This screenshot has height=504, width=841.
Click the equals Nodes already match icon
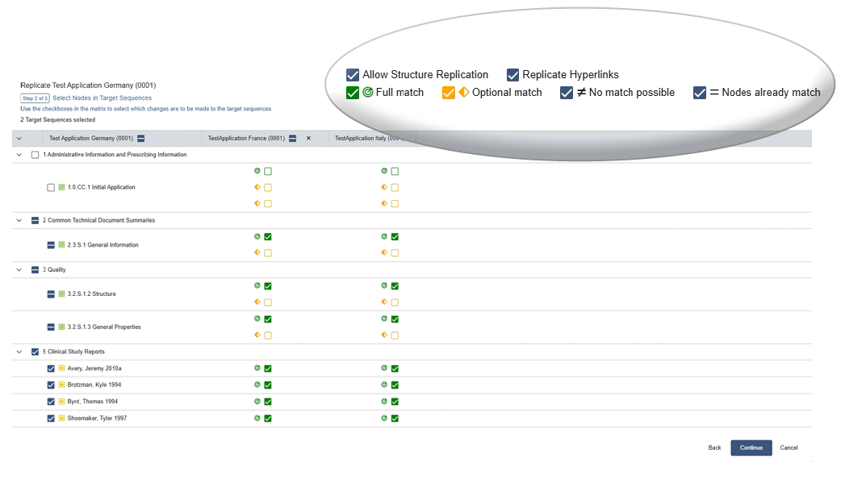[714, 93]
